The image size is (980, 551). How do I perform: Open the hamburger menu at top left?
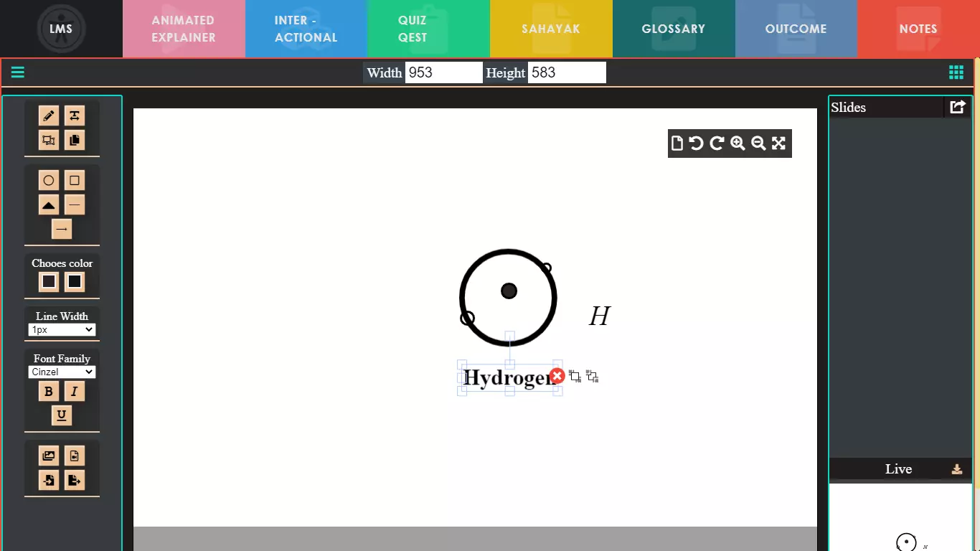point(18,72)
